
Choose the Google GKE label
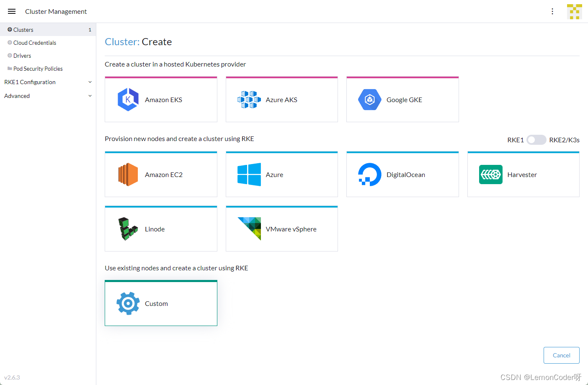(x=404, y=100)
